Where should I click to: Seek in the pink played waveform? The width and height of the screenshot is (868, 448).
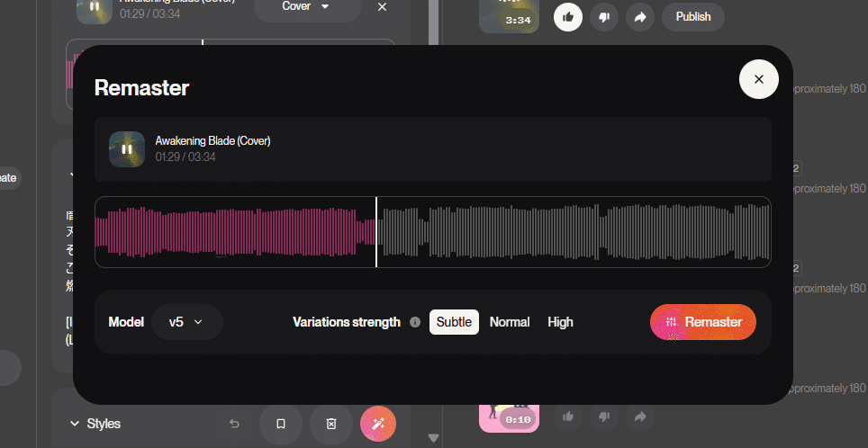(235, 232)
